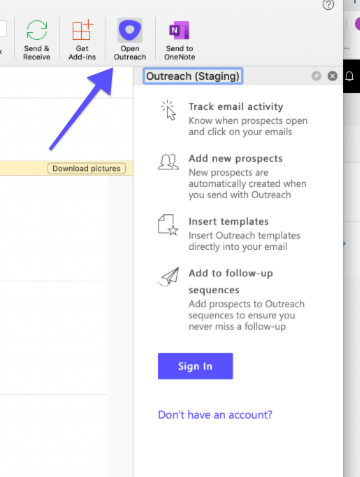The width and height of the screenshot is (360, 477).
Task: Open Get Add-ins from the ribbon
Action: click(x=82, y=40)
